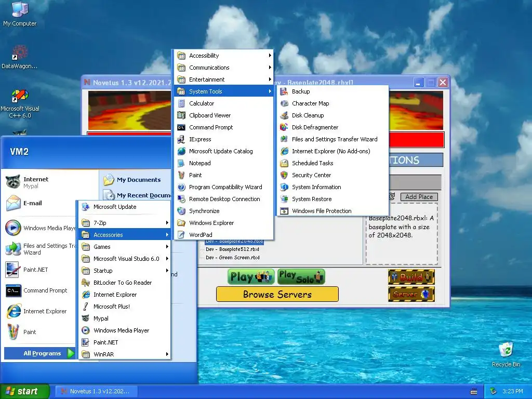Open Clipboard Viewer icon
Image resolution: width=532 pixels, height=399 pixels.
181,115
